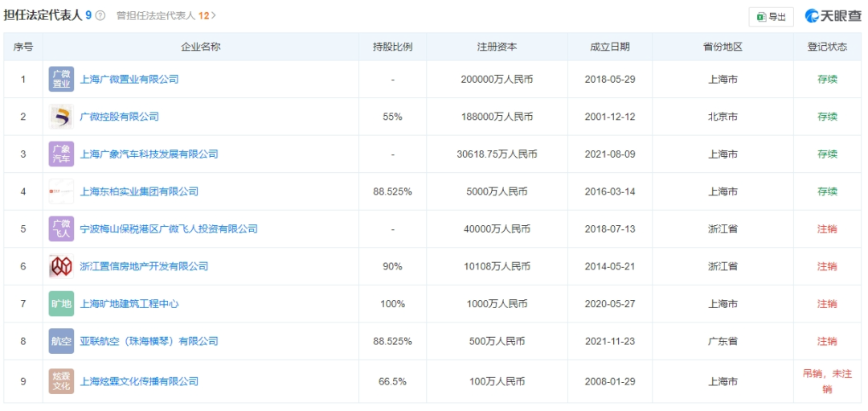The width and height of the screenshot is (868, 411).
Task: Click 100万人民币 registered capital
Action: point(497,381)
